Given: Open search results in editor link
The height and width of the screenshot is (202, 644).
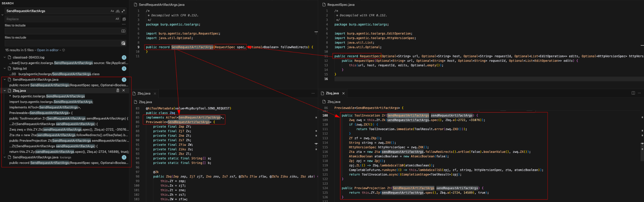Looking at the screenshot, I should point(48,50).
